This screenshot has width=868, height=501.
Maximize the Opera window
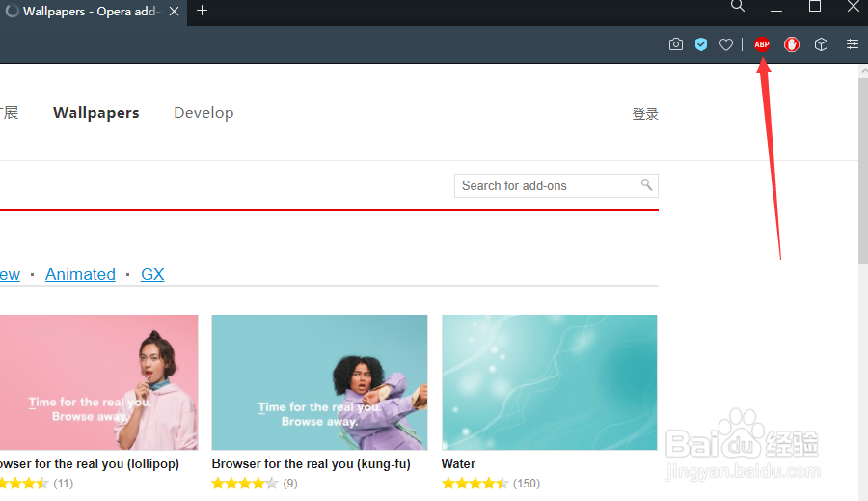pyautogui.click(x=814, y=7)
